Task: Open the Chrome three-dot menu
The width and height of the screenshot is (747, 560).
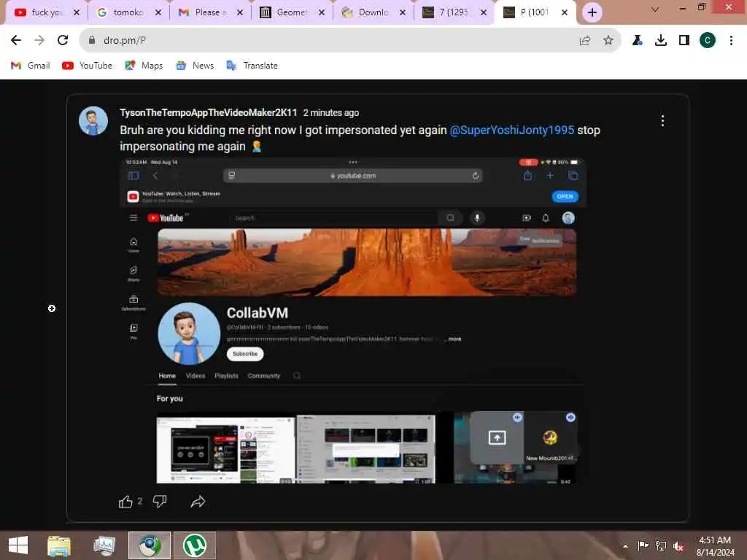Action: coord(731,41)
